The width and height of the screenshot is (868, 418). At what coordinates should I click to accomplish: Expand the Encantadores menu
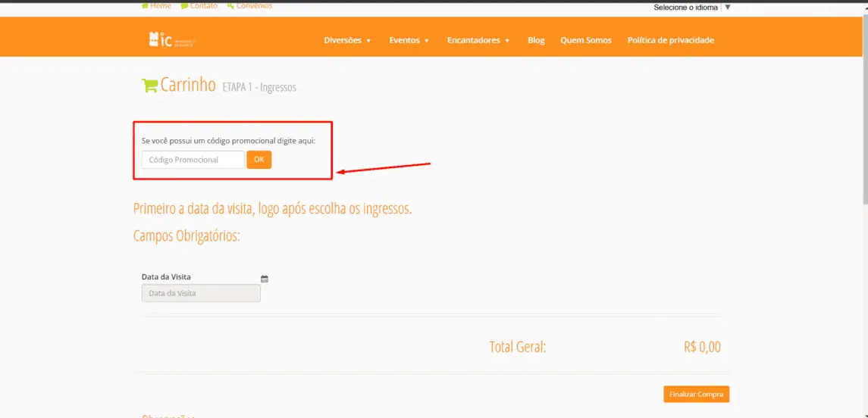[x=478, y=40]
